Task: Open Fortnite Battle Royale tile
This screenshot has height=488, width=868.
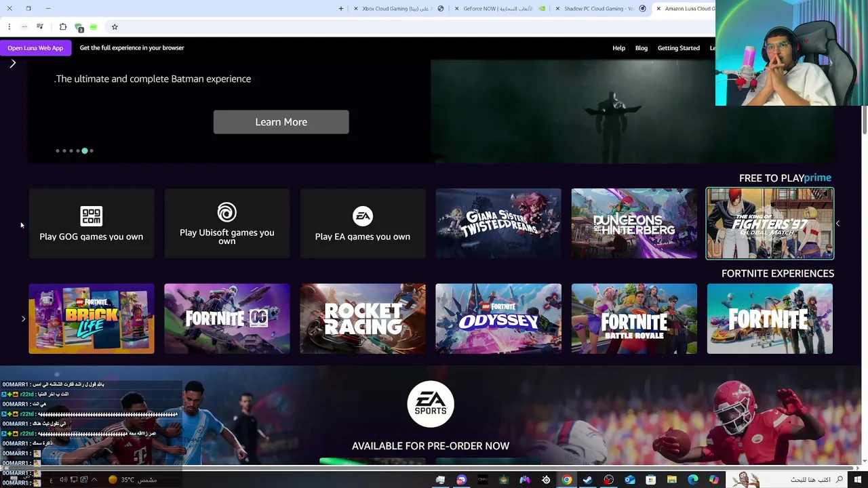Action: point(634,319)
